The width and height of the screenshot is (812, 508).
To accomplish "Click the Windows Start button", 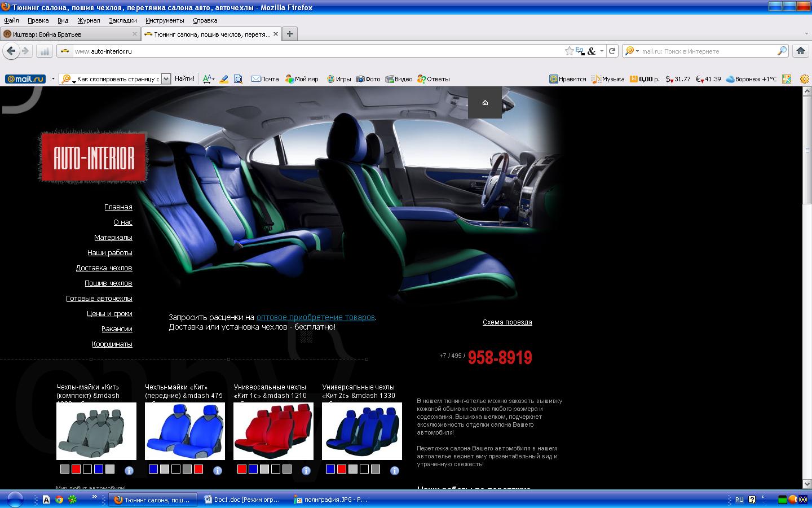I will 15,500.
